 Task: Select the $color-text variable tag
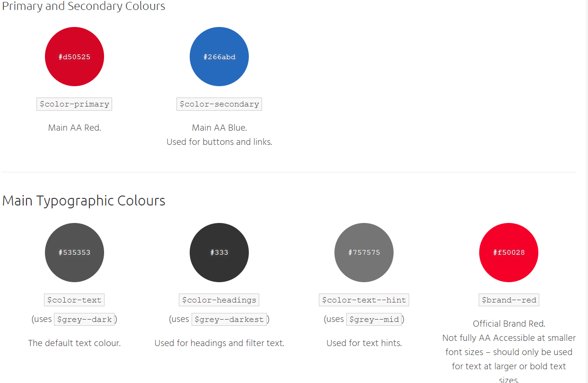point(74,300)
